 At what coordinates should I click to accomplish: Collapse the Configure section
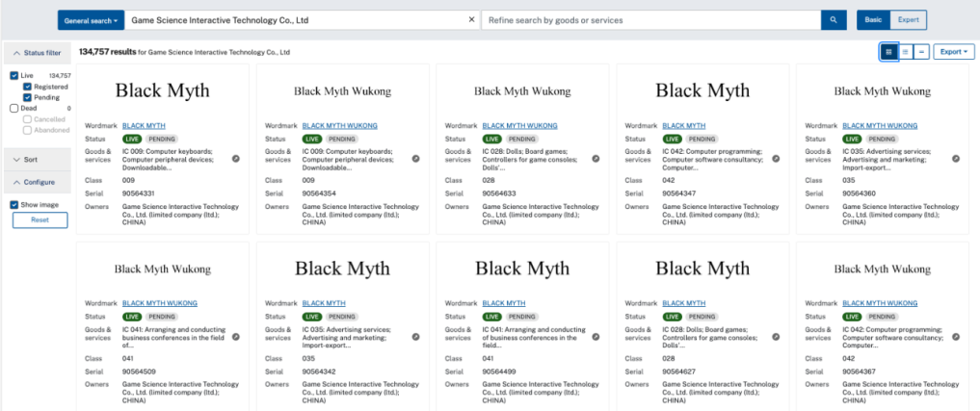(x=38, y=182)
